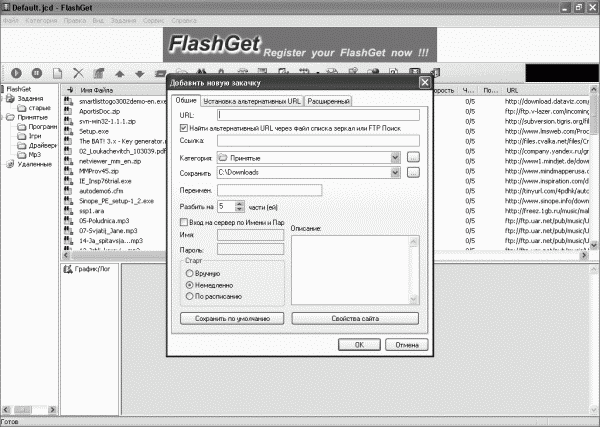Click the Удаленные recycle icon in tree
This screenshot has height=427, width=600.
(x=10, y=164)
